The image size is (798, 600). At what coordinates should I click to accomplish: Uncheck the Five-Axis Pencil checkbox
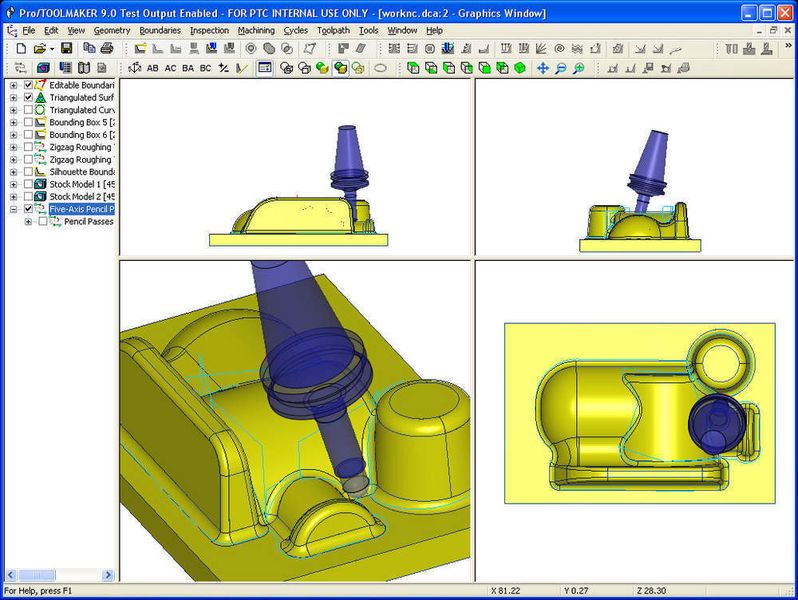(x=28, y=209)
